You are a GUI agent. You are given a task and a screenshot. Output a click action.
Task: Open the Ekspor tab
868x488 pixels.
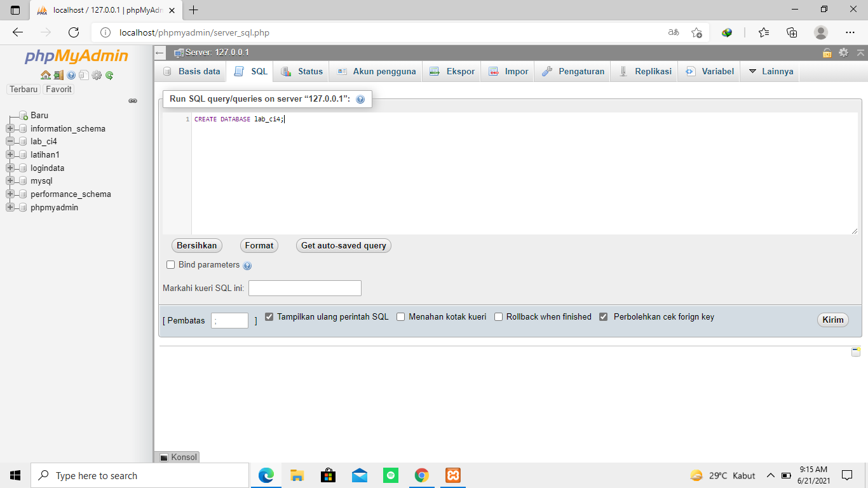458,71
